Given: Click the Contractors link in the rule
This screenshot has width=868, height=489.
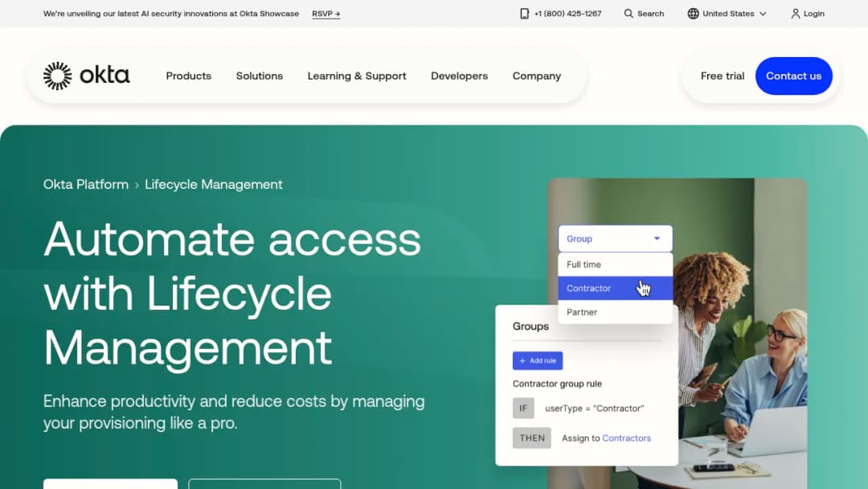Looking at the screenshot, I should click(x=627, y=438).
